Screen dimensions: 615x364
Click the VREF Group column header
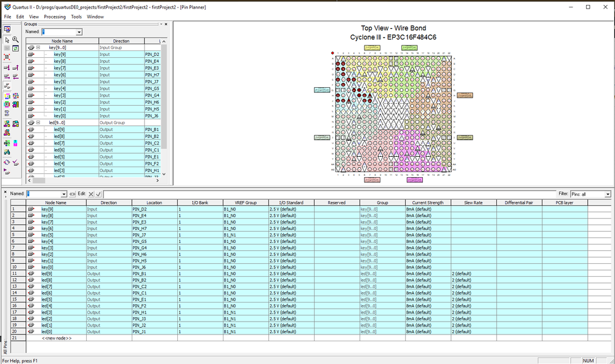(246, 202)
